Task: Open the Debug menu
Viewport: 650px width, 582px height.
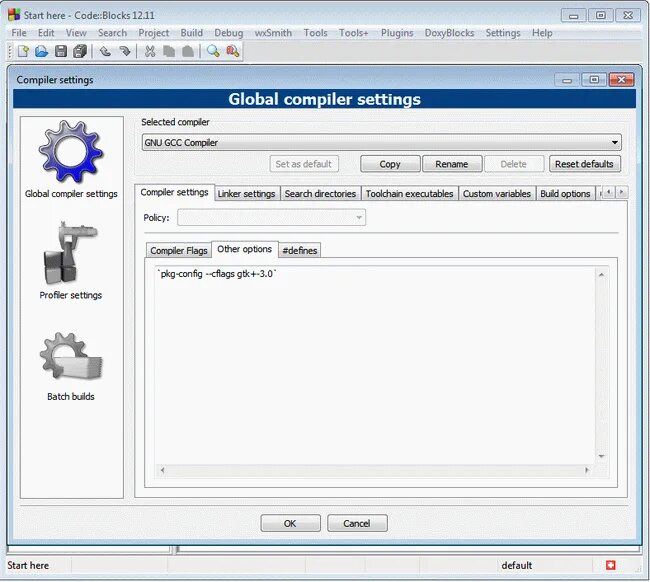Action: [229, 33]
